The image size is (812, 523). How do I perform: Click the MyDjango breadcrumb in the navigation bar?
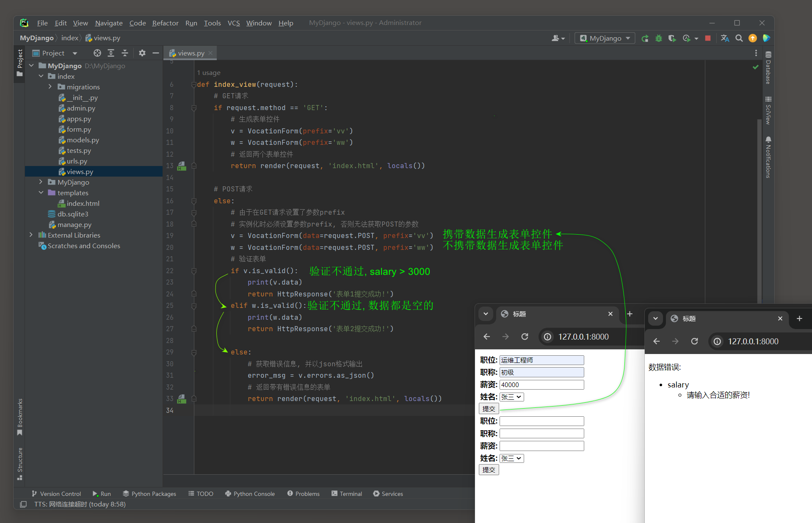pos(37,38)
